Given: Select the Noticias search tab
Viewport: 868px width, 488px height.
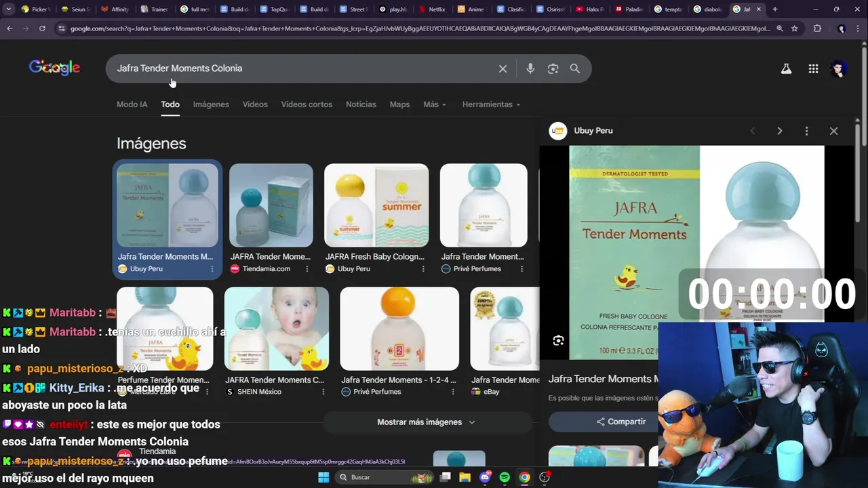Looking at the screenshot, I should pyautogui.click(x=361, y=104).
